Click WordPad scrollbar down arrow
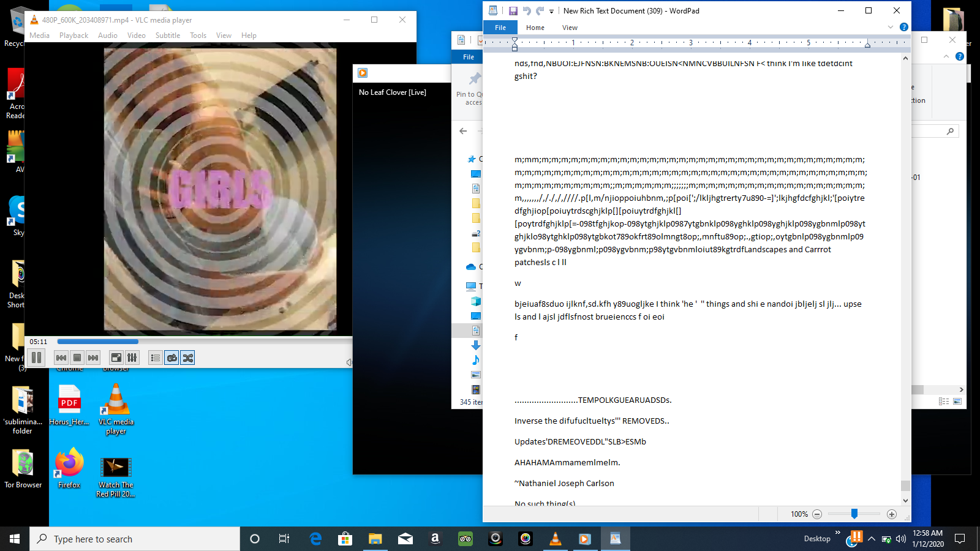The image size is (980, 551). tap(905, 500)
